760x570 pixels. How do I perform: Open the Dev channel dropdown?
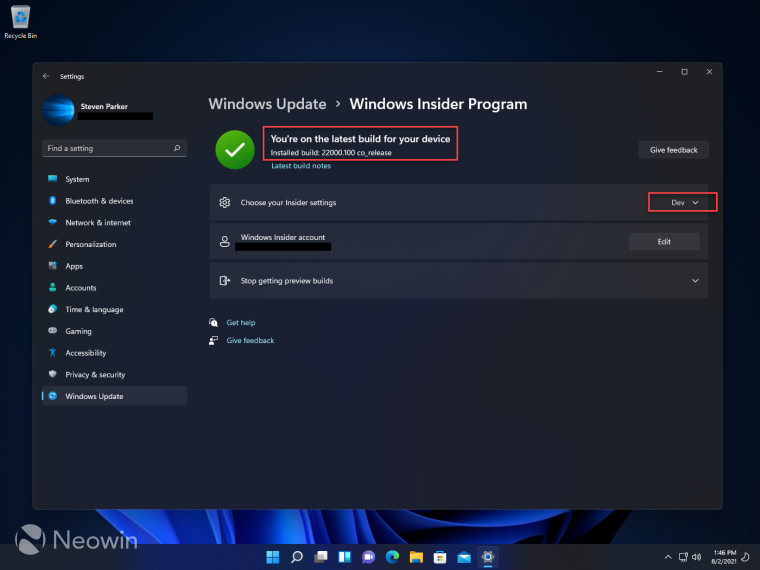click(683, 203)
